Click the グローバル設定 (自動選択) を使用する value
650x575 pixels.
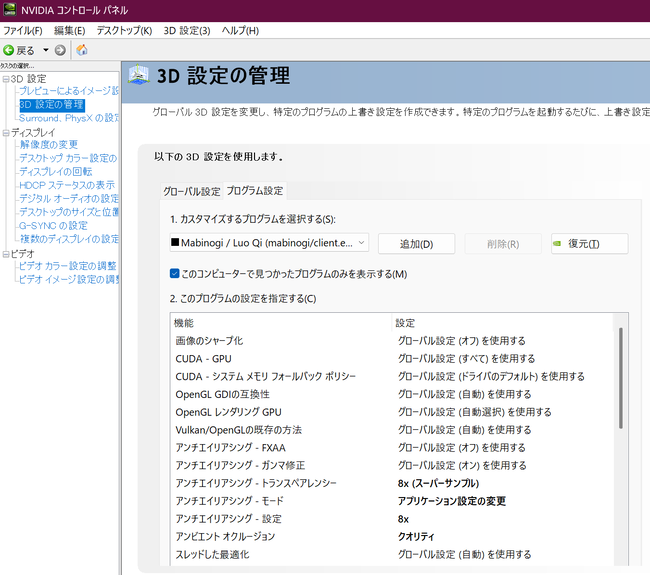tap(475, 412)
